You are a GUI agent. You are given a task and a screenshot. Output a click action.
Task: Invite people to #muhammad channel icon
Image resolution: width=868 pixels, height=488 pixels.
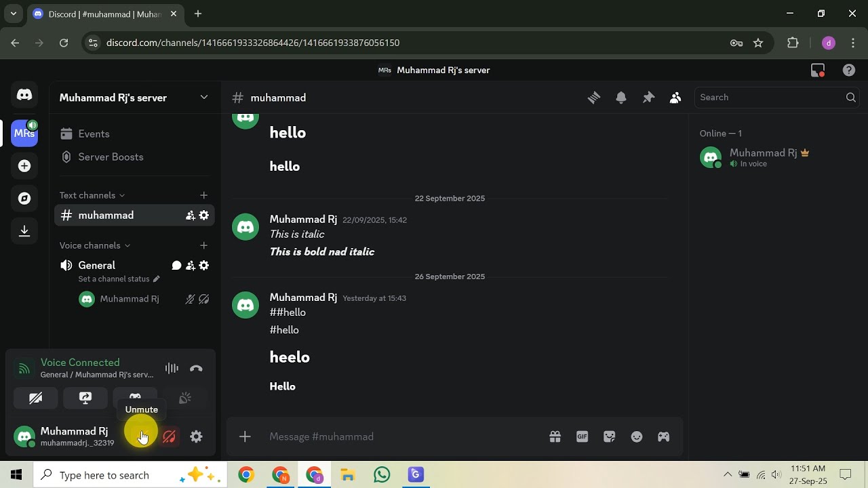click(x=191, y=216)
